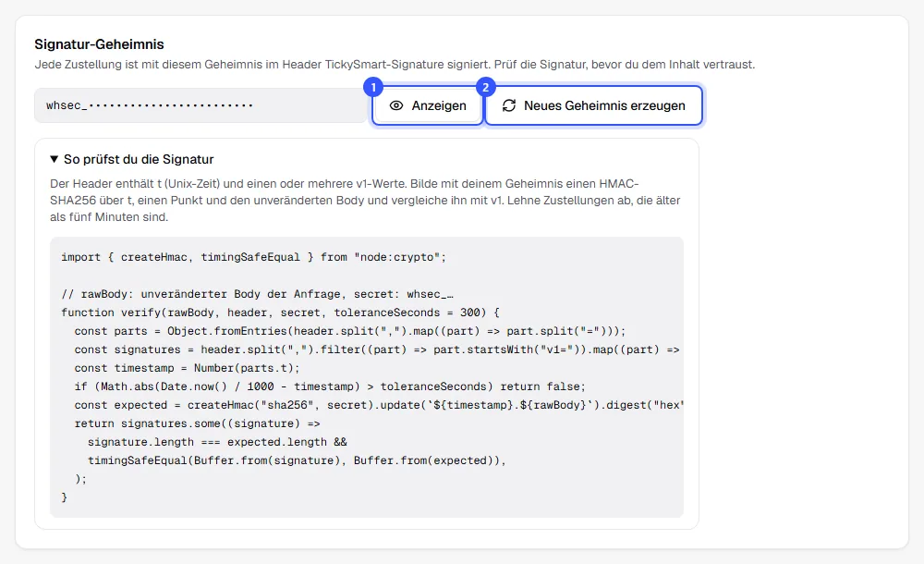Click the comment line starting '// rawBody'
Screen dimensions: 924x564
(x=257, y=294)
